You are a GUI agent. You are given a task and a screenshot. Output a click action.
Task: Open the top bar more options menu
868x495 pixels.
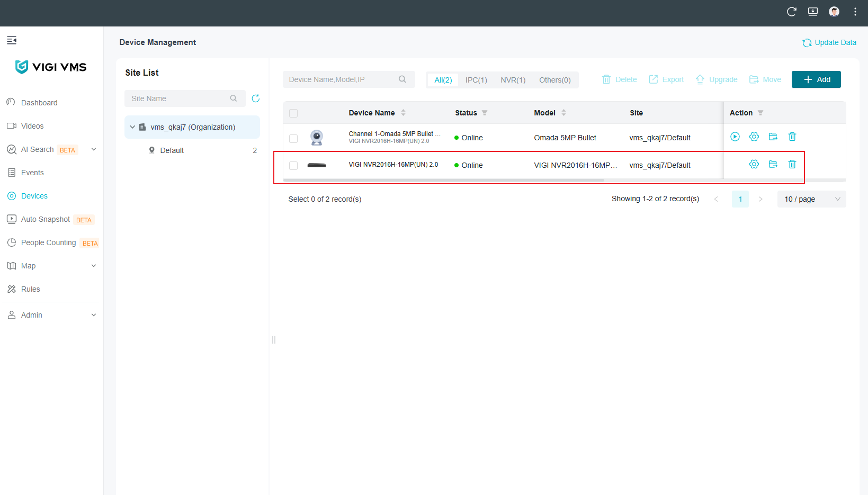(855, 12)
